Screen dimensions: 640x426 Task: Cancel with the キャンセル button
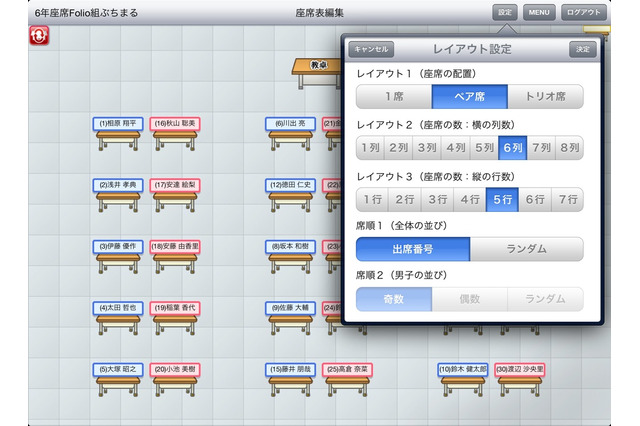371,49
